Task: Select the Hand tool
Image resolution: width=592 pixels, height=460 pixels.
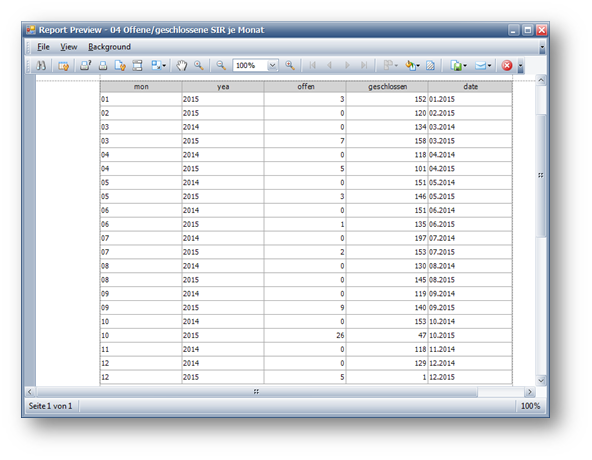Action: [x=182, y=66]
